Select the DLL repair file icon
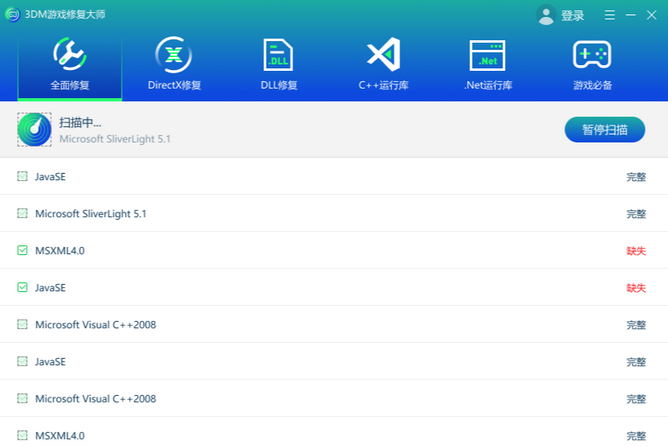Viewport: 668px width, 446px height. point(278,54)
